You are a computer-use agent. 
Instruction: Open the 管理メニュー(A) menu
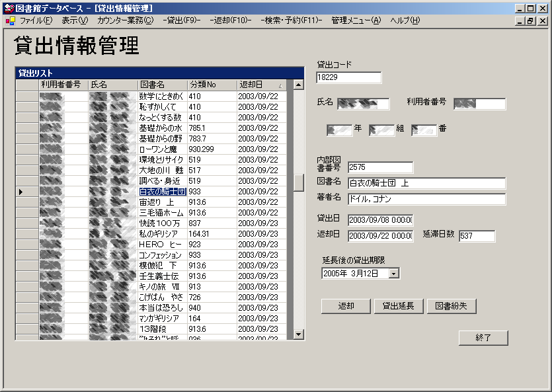click(x=356, y=20)
